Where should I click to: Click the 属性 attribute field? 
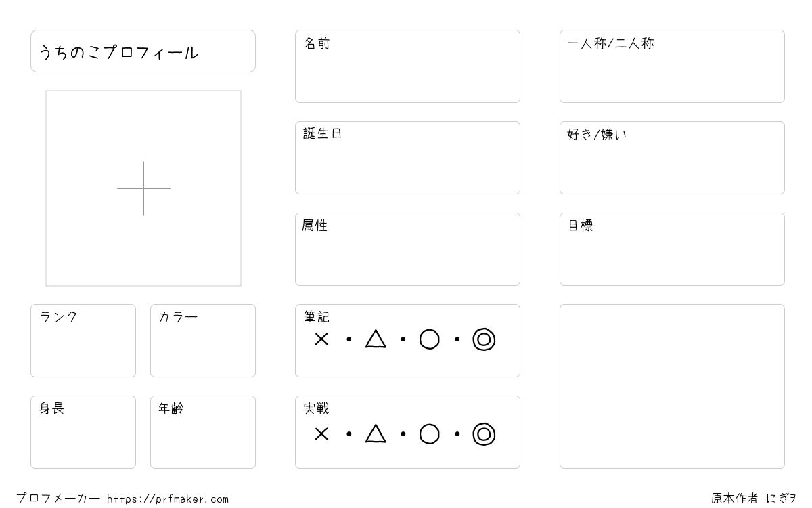(x=407, y=249)
